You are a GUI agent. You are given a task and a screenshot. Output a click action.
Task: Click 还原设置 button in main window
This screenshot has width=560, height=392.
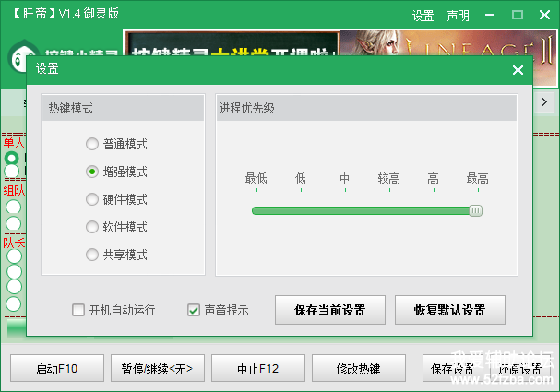(519, 368)
